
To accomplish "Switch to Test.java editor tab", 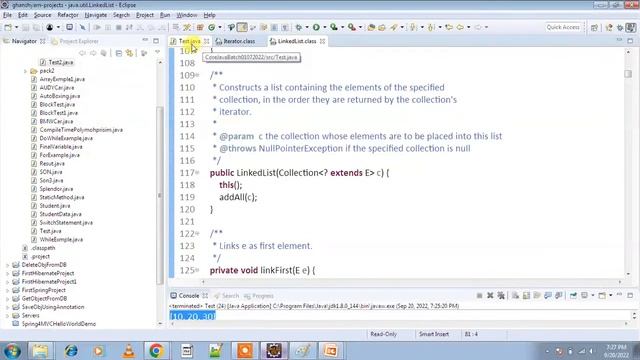I will (x=189, y=41).
